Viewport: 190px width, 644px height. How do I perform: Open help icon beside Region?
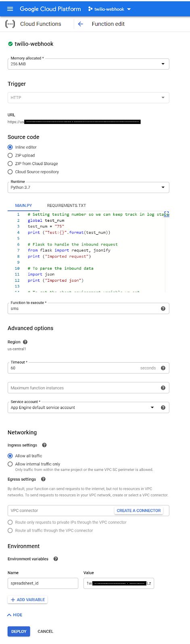[x=25, y=342]
